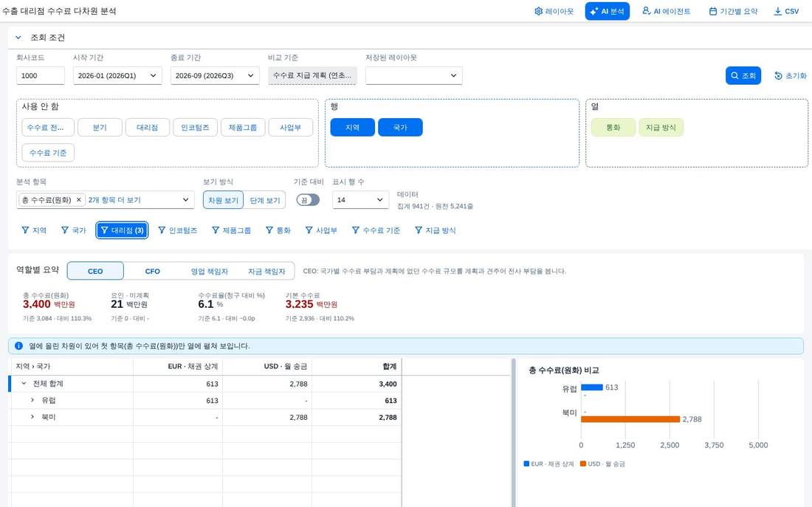Switch view mode to 차원 보기
812x507 pixels.
pos(223,201)
